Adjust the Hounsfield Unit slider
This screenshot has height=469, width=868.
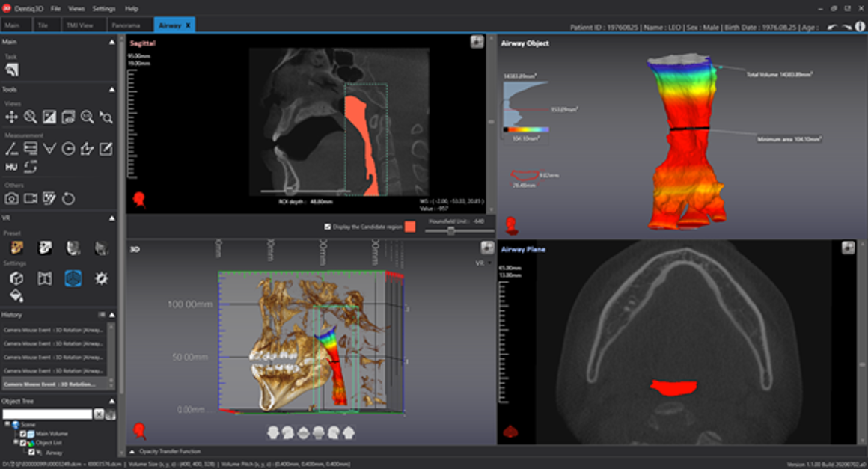[x=450, y=231]
